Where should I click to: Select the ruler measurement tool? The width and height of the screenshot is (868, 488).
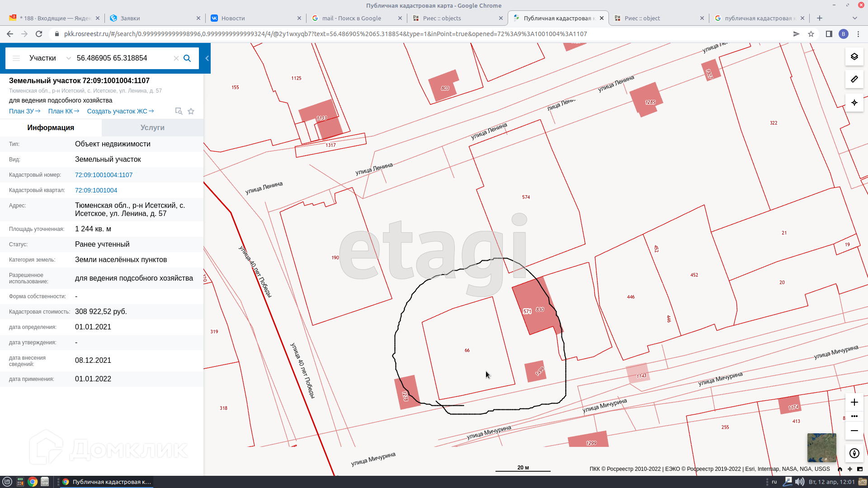click(x=854, y=79)
